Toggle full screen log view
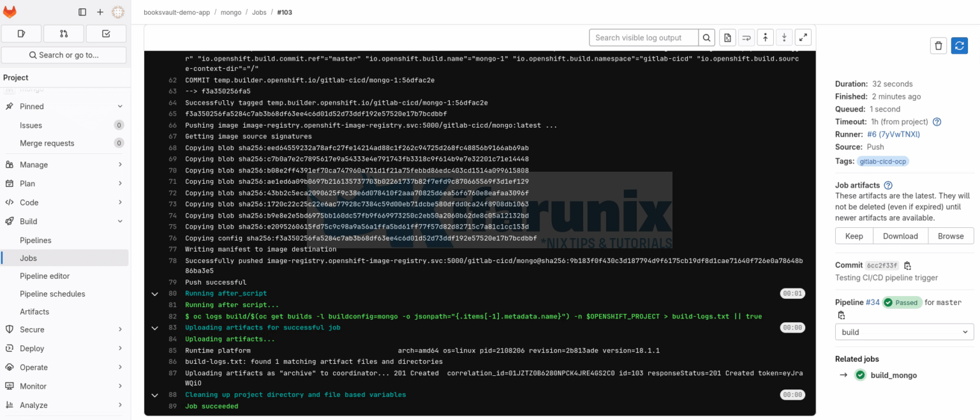 pyautogui.click(x=803, y=38)
